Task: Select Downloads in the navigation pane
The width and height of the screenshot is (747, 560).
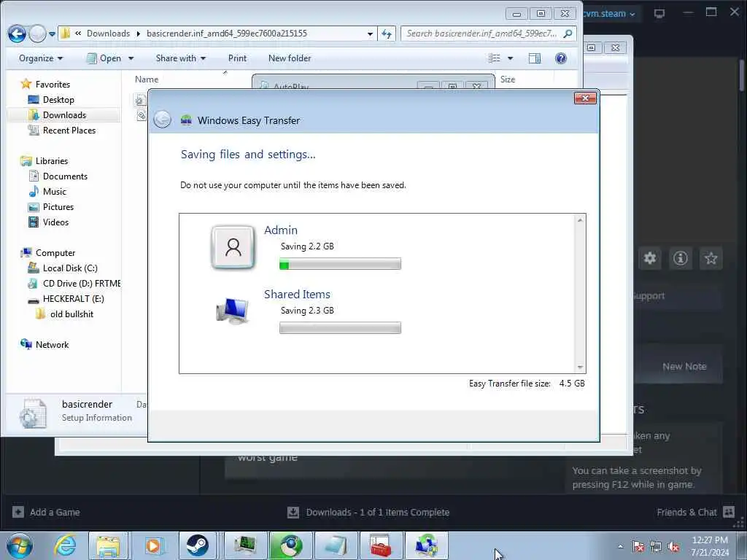Action: click(x=64, y=114)
